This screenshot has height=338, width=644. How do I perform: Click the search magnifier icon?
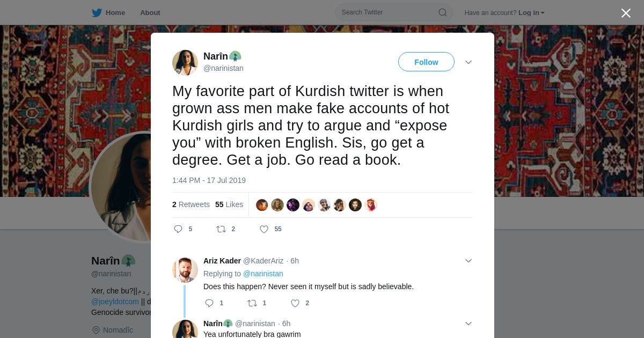(x=443, y=12)
